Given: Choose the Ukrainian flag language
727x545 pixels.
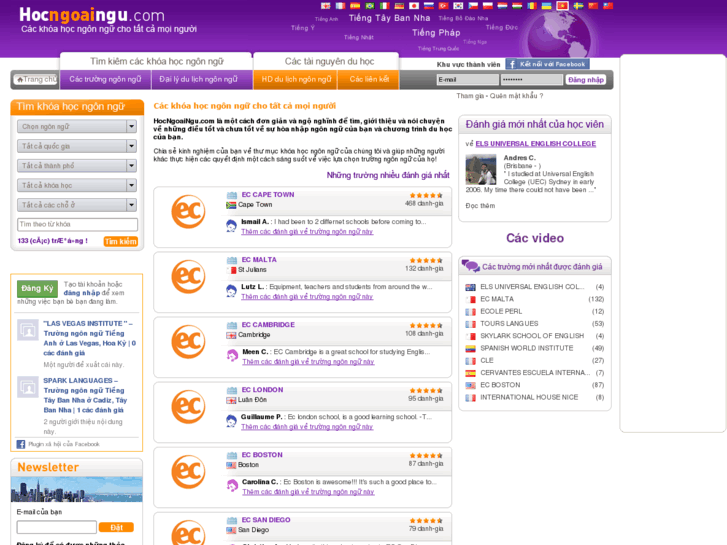Looking at the screenshot, I should [547, 6].
